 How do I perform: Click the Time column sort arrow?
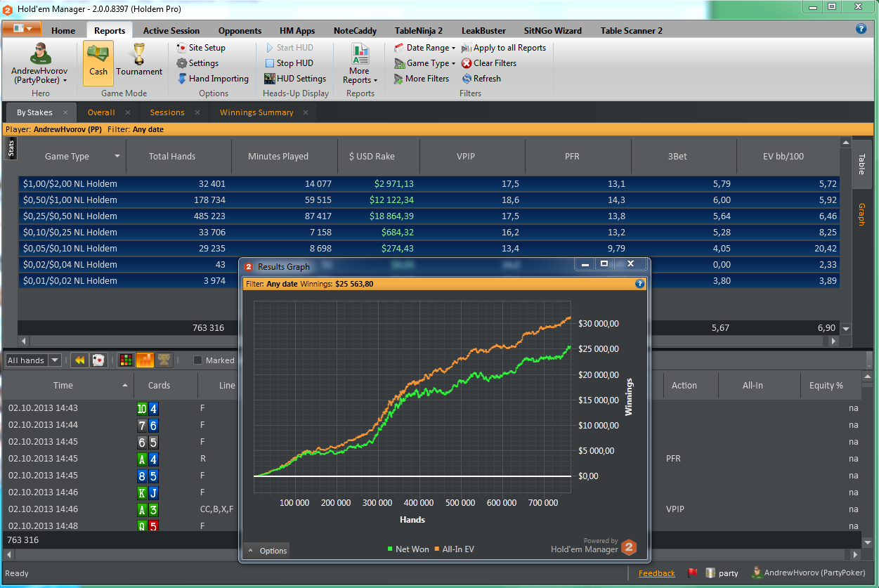[125, 385]
